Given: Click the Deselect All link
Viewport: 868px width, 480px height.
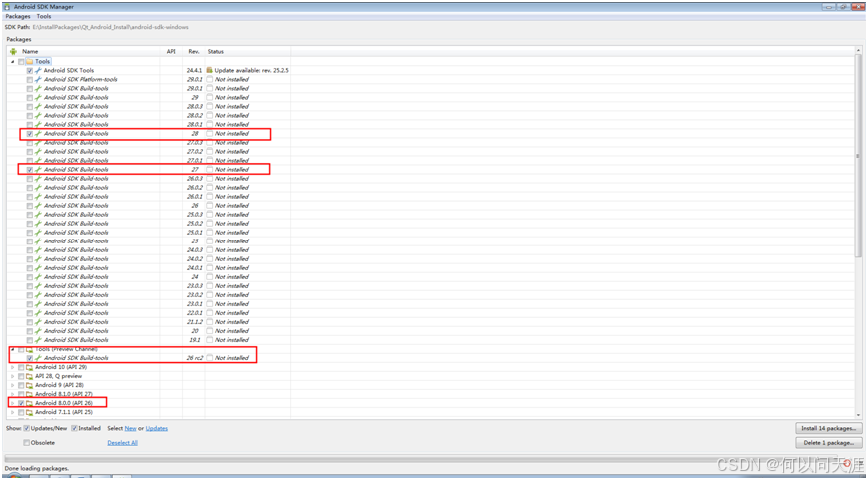Looking at the screenshot, I should click(x=122, y=443).
